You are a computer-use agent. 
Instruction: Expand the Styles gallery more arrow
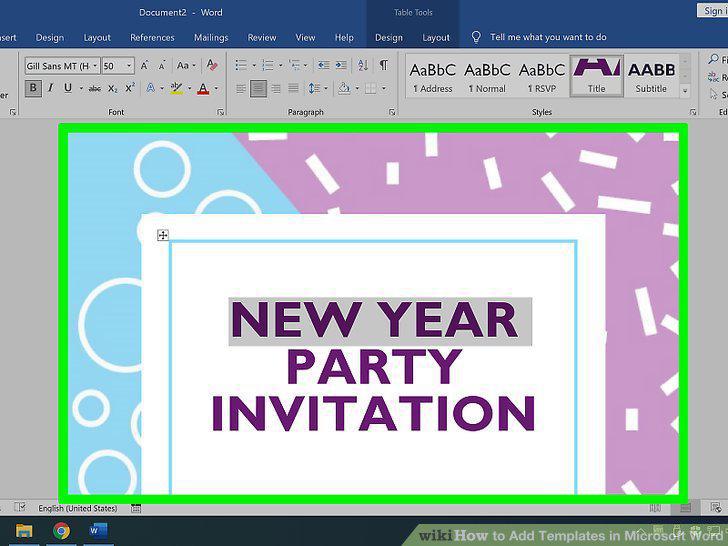[x=685, y=91]
